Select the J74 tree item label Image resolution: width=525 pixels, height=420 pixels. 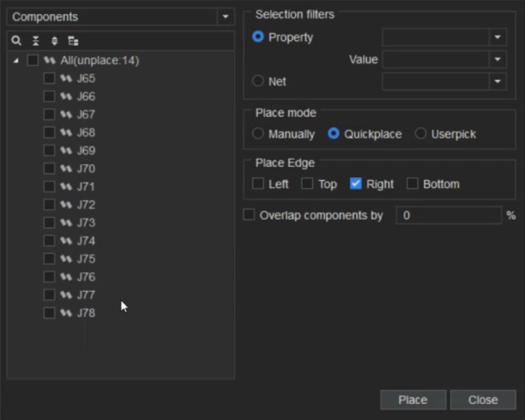pos(86,241)
